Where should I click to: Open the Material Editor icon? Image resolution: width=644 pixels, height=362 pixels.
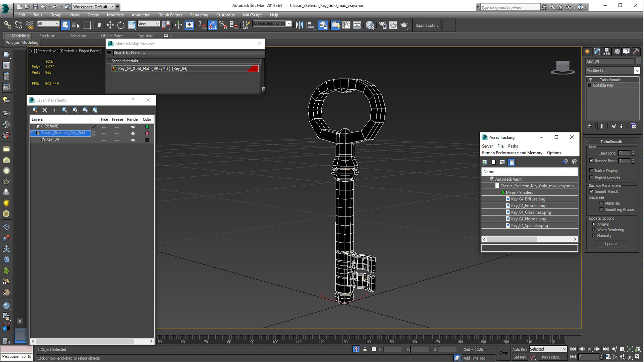(x=370, y=25)
